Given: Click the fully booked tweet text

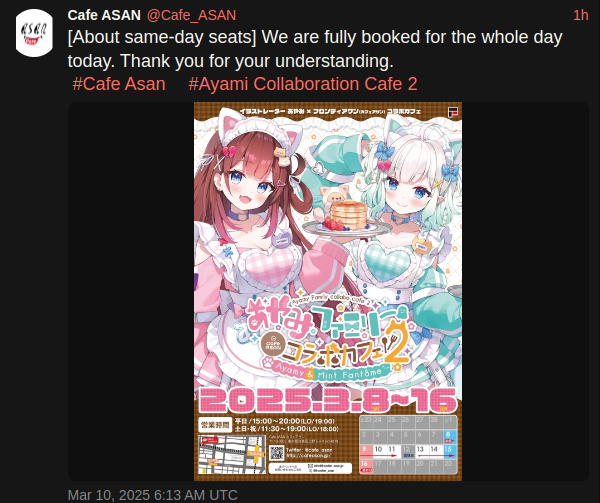Looking at the screenshot, I should [315, 49].
